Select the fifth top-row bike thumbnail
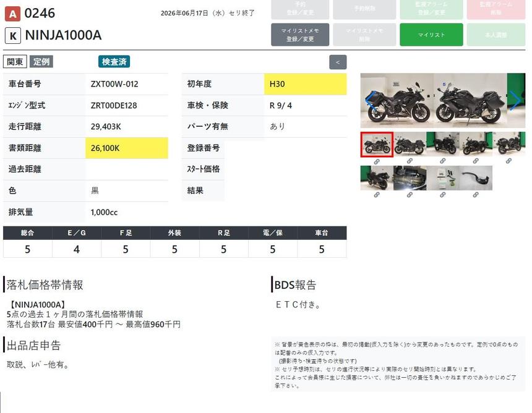The image size is (532, 413). pyautogui.click(x=508, y=144)
